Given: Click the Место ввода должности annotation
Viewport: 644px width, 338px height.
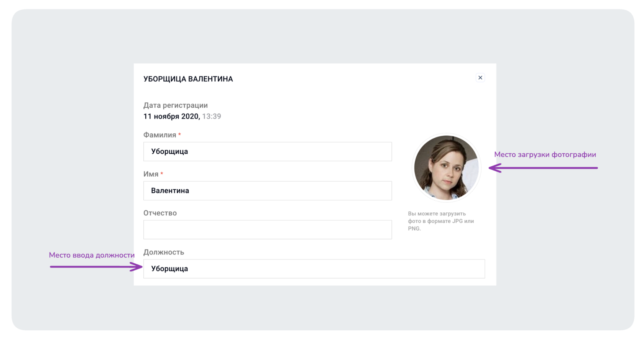Looking at the screenshot, I should [92, 255].
